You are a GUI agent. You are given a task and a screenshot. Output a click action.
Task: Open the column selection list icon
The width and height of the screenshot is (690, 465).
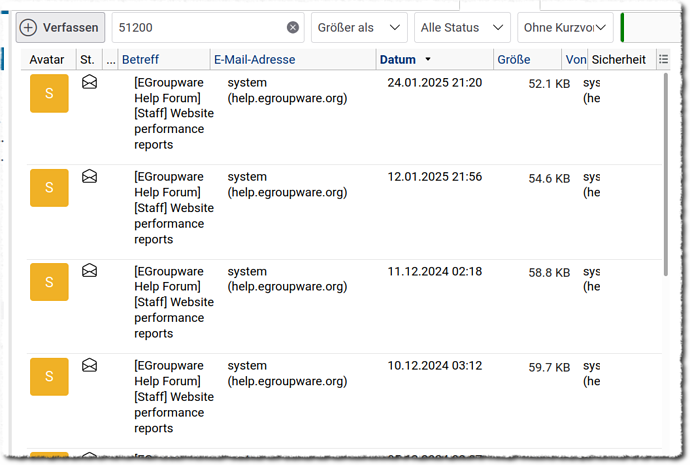point(663,60)
